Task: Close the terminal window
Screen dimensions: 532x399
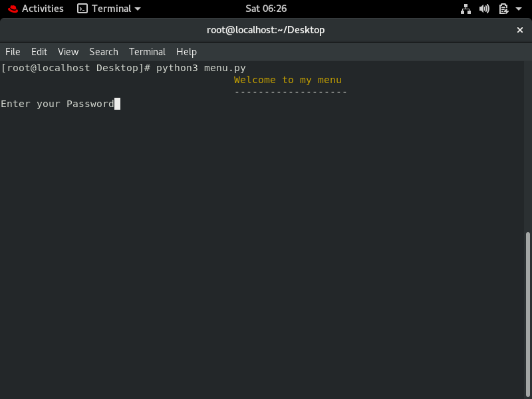Action: tap(519, 30)
